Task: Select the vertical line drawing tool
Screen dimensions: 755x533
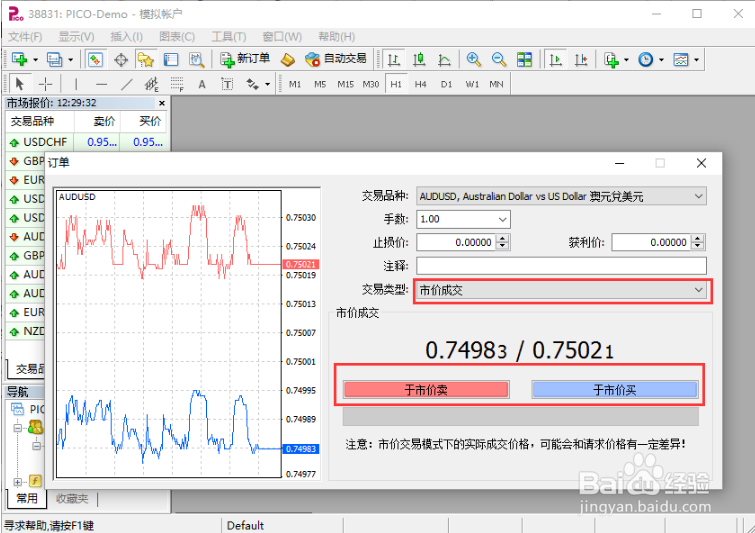Action: (76, 84)
